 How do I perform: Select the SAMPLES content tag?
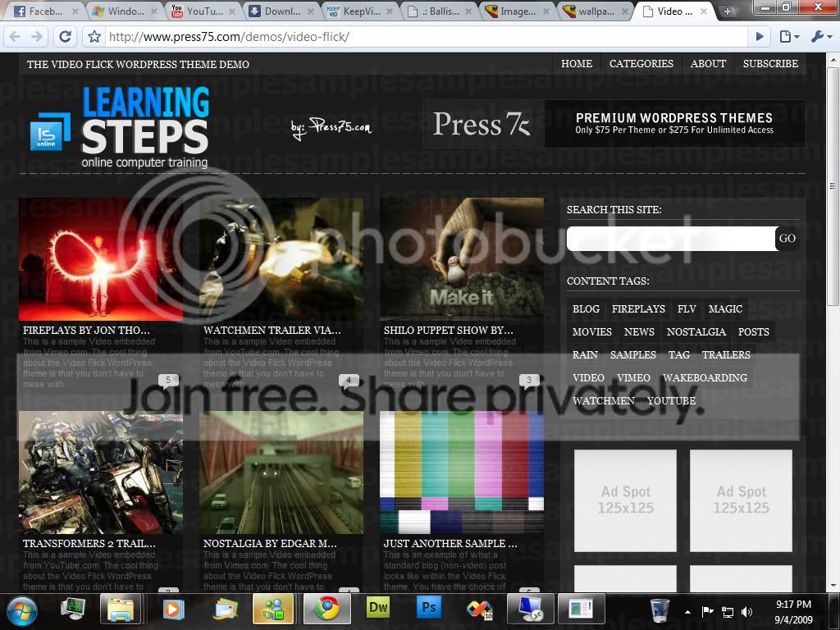point(632,355)
